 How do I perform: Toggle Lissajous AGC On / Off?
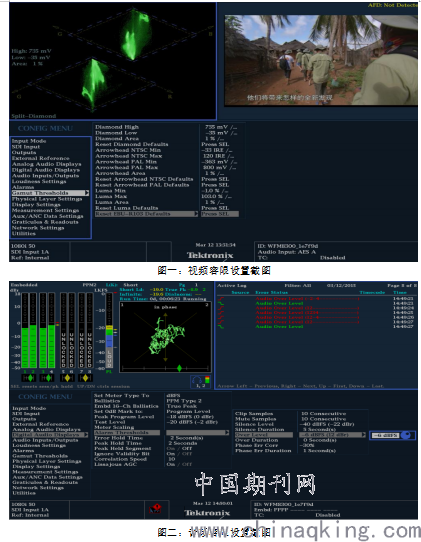(179, 464)
